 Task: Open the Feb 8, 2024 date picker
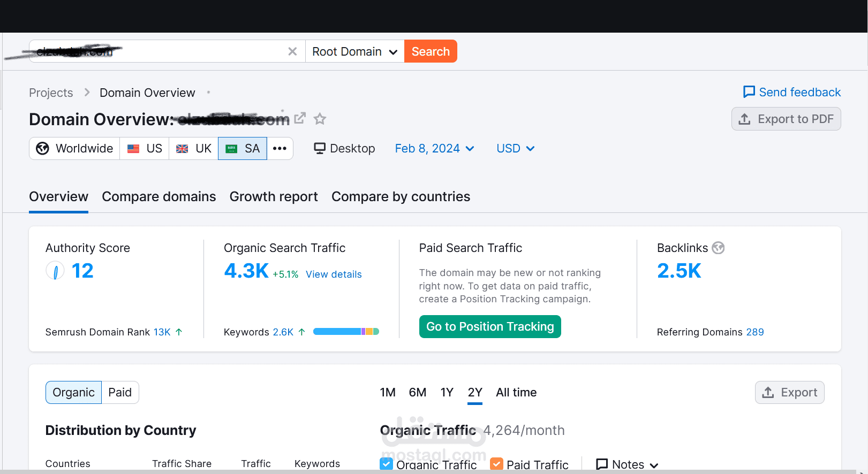coord(435,148)
